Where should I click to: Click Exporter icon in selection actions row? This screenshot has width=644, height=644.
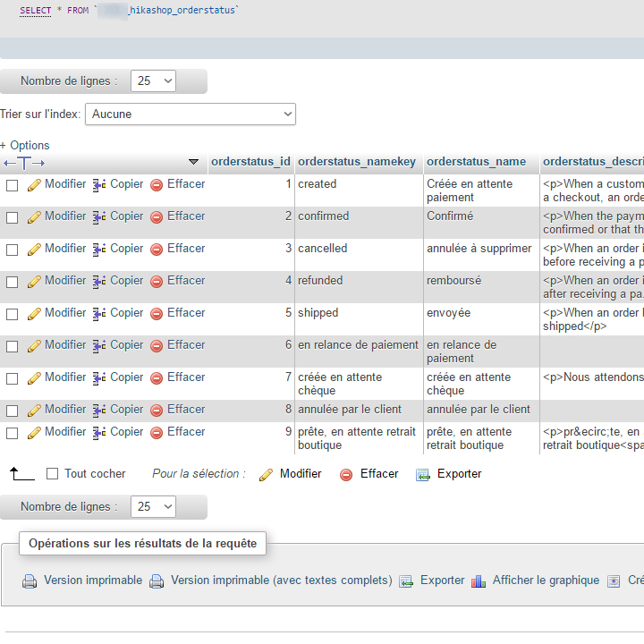[x=423, y=474]
